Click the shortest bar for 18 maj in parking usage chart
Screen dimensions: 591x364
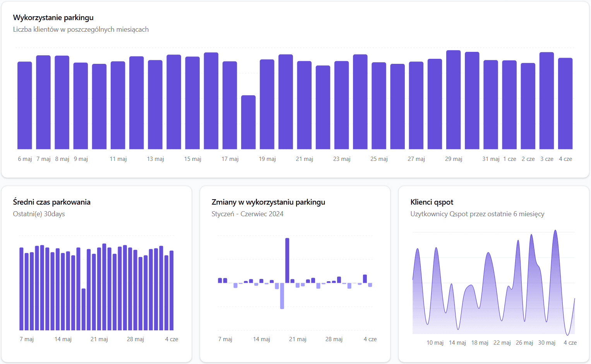pos(248,122)
